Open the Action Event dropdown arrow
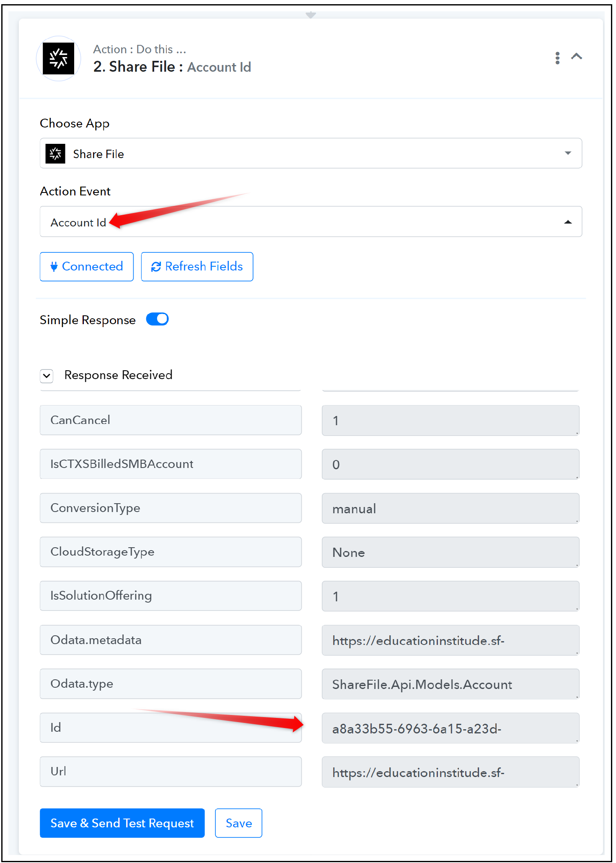 568,222
